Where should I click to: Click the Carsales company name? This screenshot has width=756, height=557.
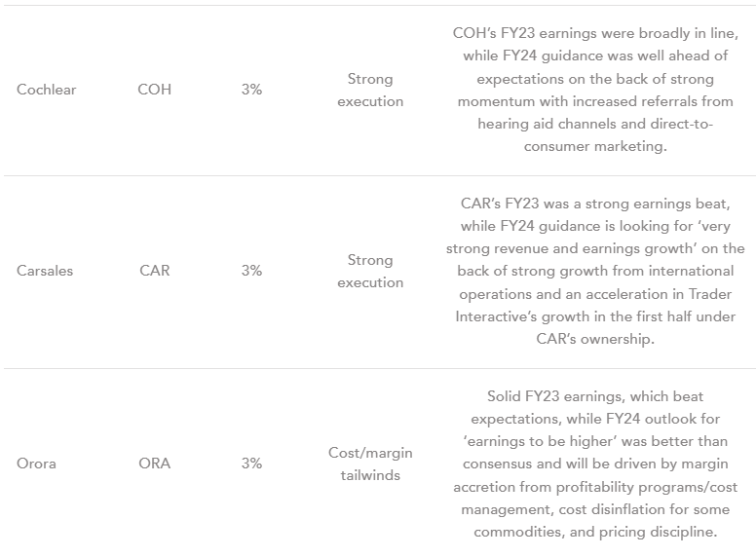click(46, 271)
